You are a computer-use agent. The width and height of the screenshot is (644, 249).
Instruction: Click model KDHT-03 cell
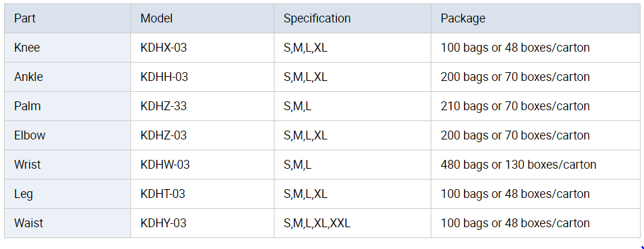click(x=202, y=194)
